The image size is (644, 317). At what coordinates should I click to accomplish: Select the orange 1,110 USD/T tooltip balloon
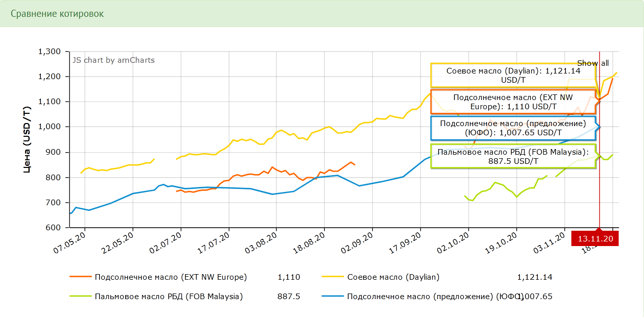[513, 102]
